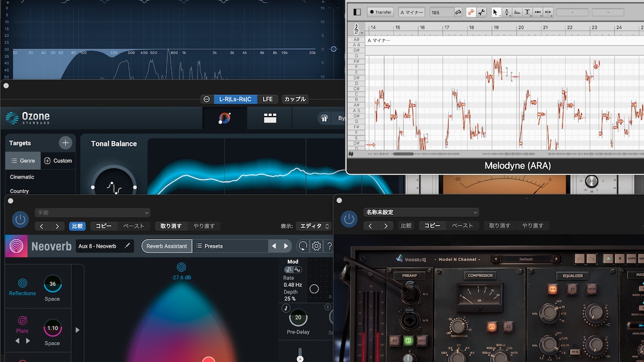Open Neoverb help question mark

coord(329,246)
